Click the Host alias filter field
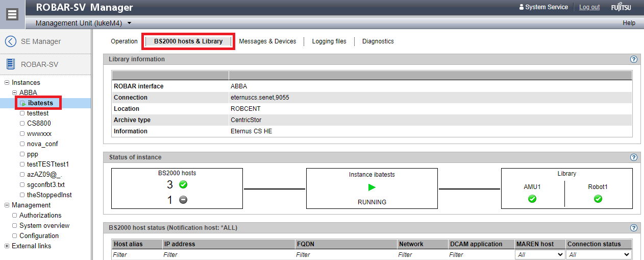Screen dimensions: 644x260 (137, 254)
